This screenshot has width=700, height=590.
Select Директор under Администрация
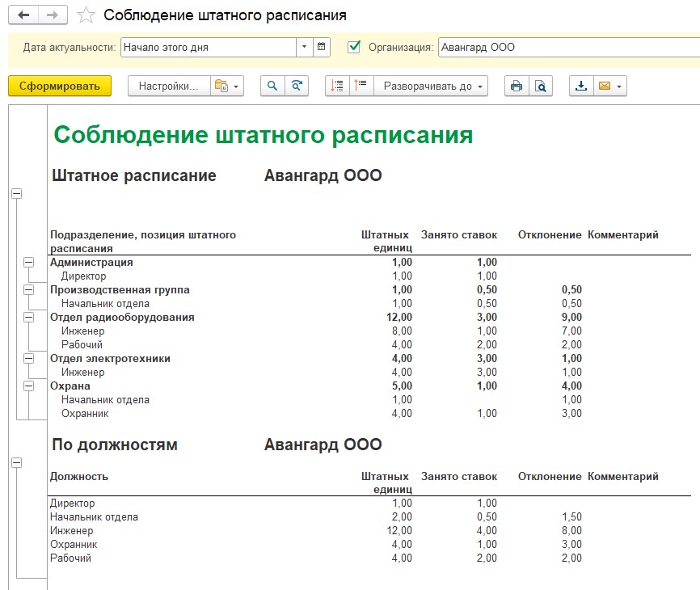point(83,276)
